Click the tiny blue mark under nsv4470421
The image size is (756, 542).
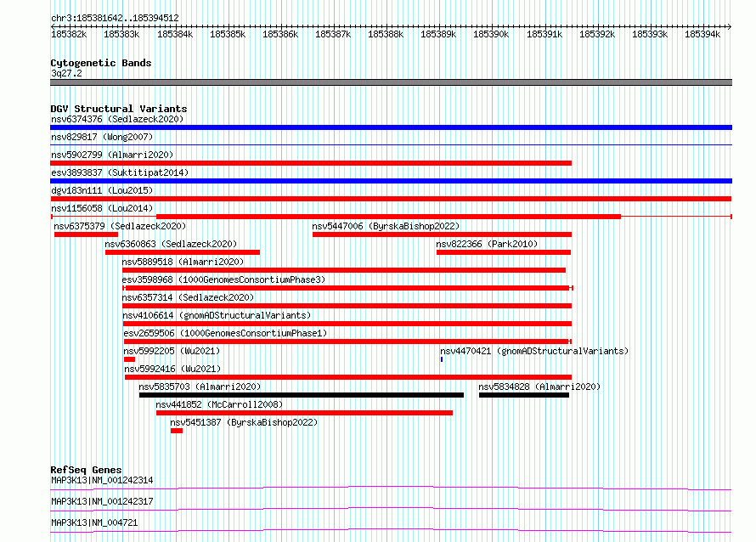442,359
